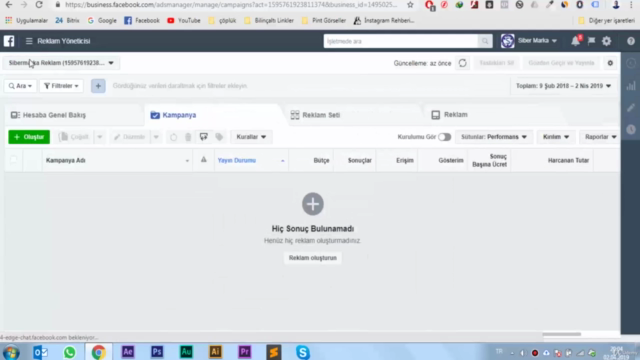
Task: Open the notifications bell
Action: (x=576, y=41)
